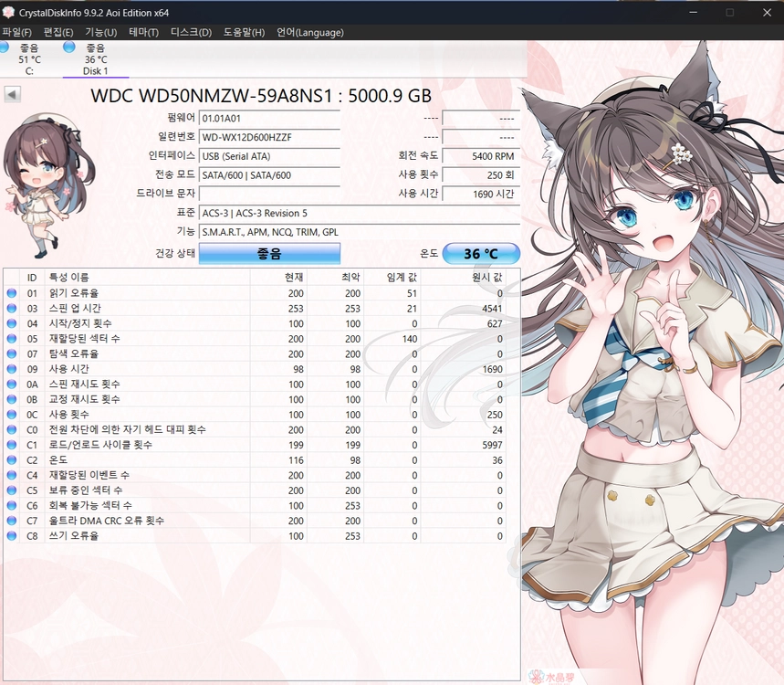Click the 임계 값 column header

pyautogui.click(x=392, y=278)
